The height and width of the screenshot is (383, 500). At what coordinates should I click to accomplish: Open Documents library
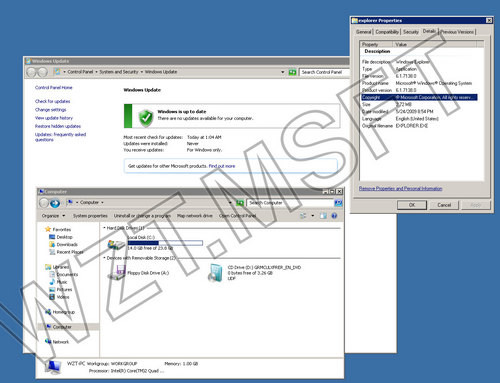tap(64, 274)
